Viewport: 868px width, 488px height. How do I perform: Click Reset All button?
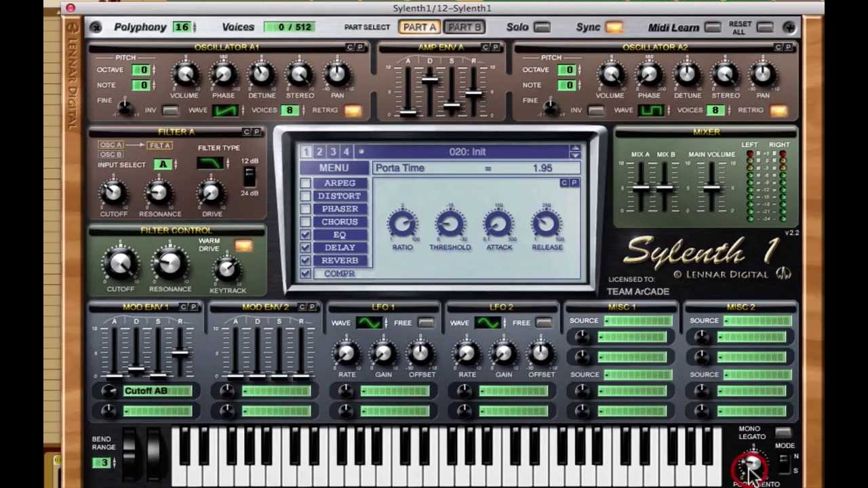tap(764, 27)
